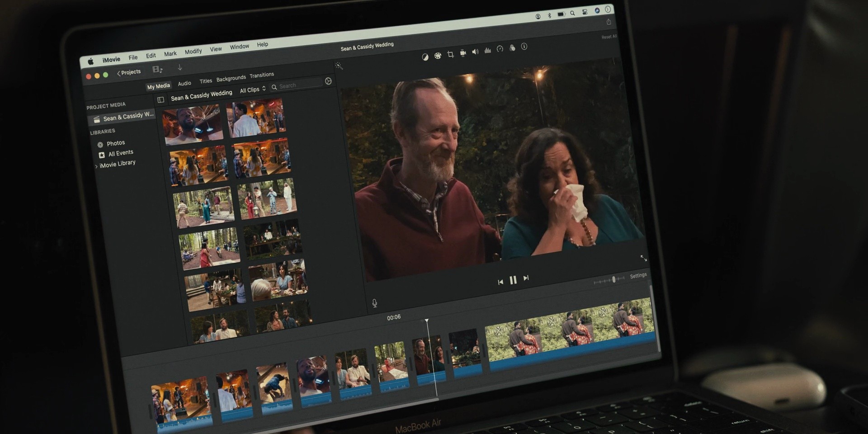Open the All Clips filter dropdown
868x434 pixels.
click(253, 90)
